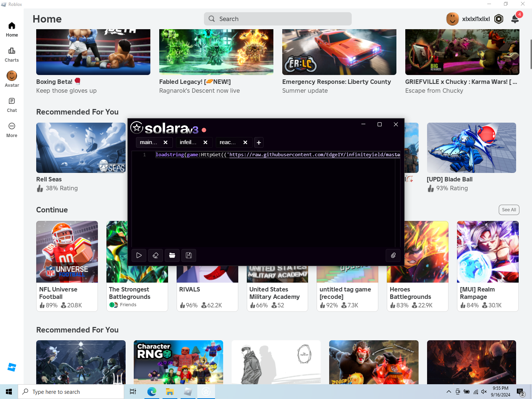The image size is (532, 399).
Task: Open the muted volume tray icon
Action: click(x=484, y=392)
